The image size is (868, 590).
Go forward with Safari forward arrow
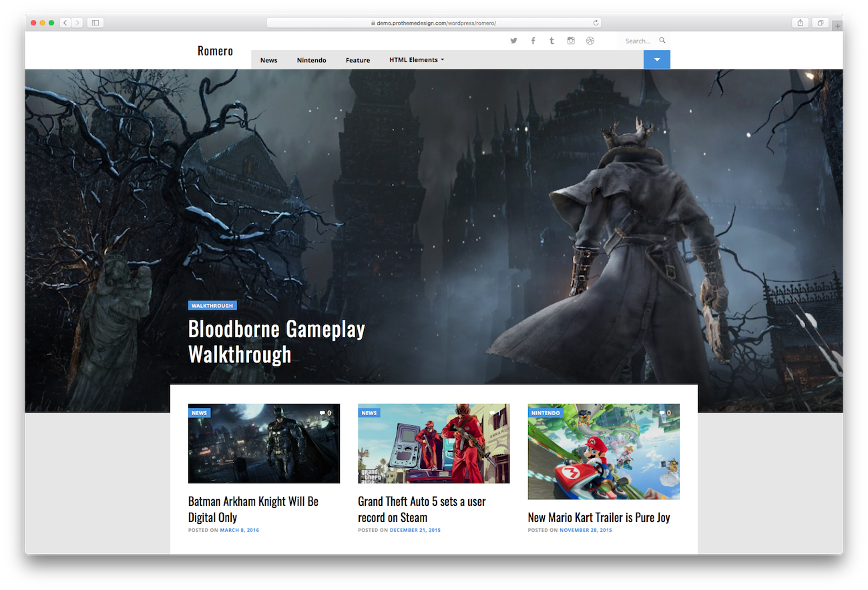[x=77, y=23]
